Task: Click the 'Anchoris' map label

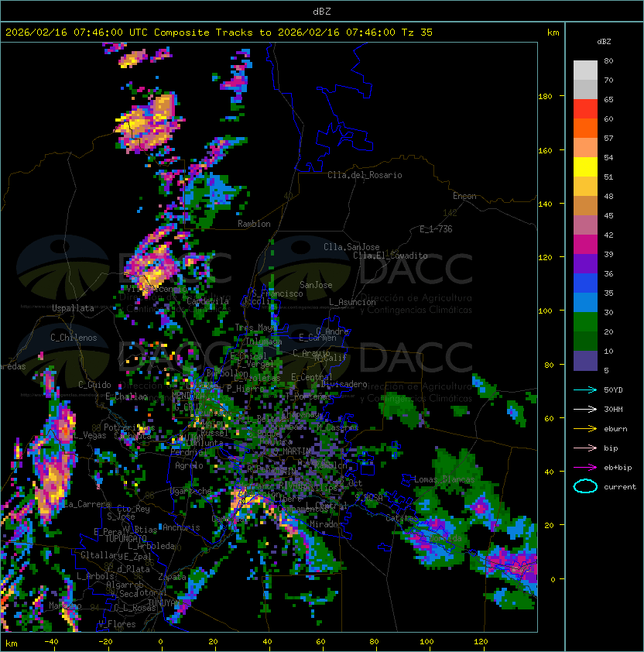Action: tap(181, 527)
